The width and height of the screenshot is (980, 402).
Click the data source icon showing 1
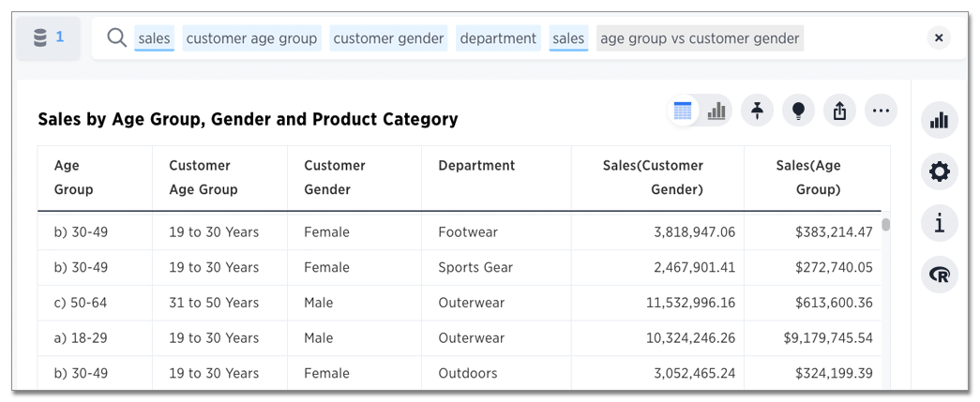coord(48,37)
